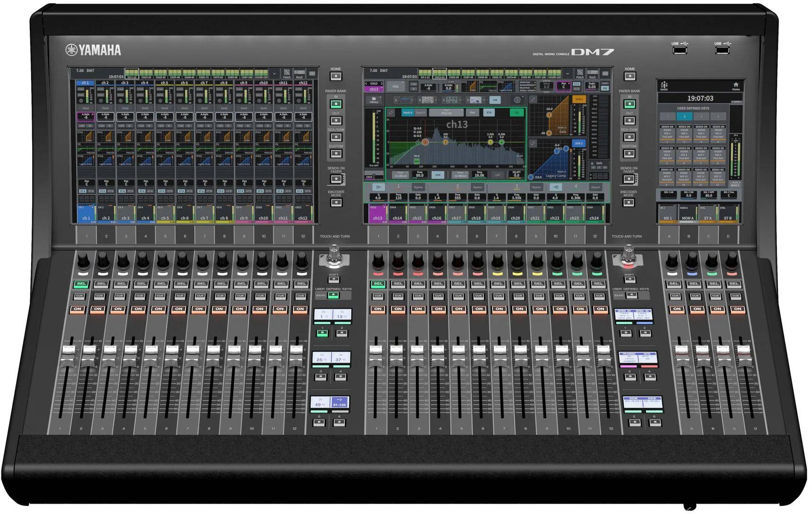Image resolution: width=812 pixels, height=514 pixels.
Task: Tap the expand icon of the EQ graph
Action: (391, 113)
